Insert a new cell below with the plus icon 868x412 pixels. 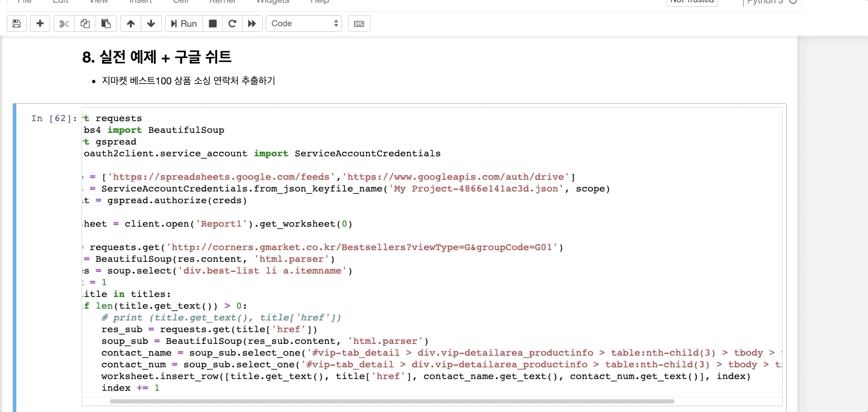(x=40, y=23)
